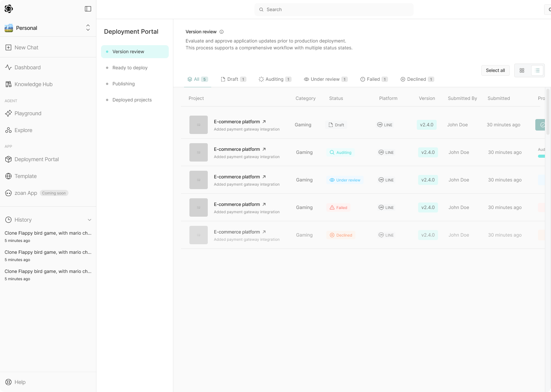Screen dimensions: 551x392
Task: Open external link icon in Failed row
Action: point(264,204)
